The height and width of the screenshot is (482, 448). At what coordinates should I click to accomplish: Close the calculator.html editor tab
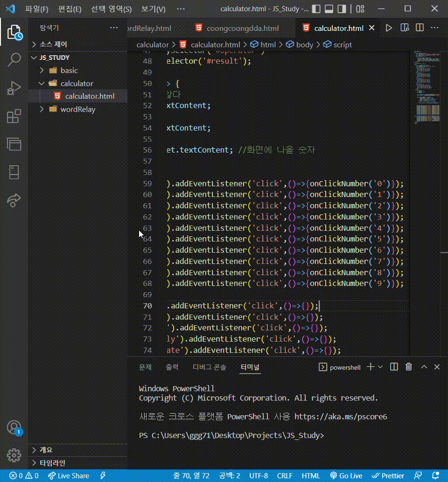pyautogui.click(x=372, y=28)
